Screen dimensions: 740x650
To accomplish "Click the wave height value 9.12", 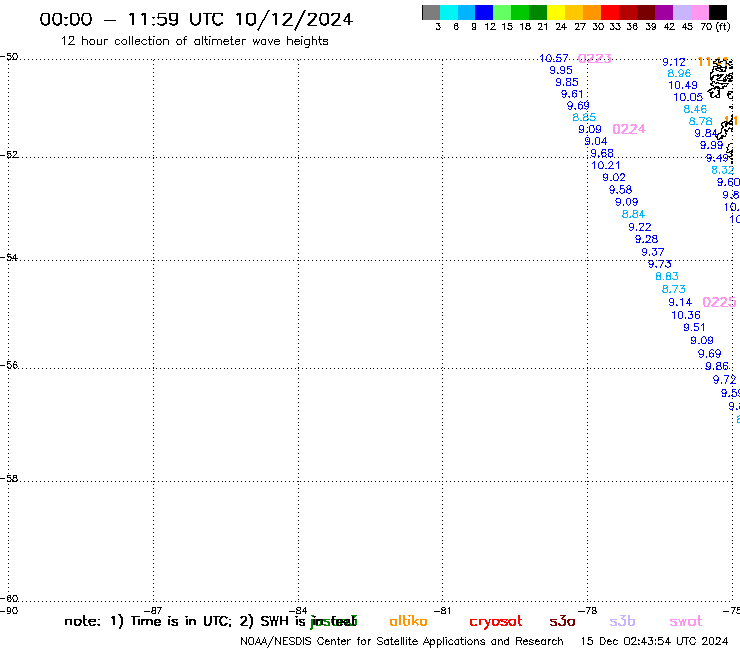I will click(x=673, y=62).
